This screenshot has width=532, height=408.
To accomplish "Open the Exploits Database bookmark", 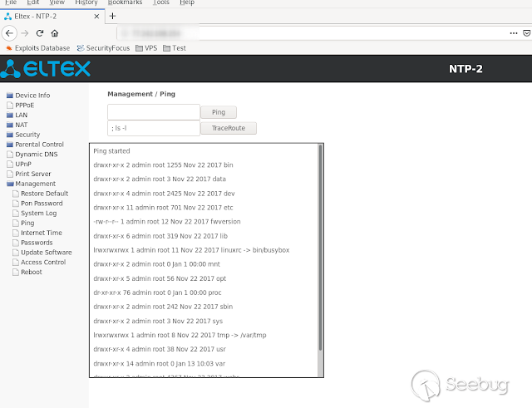I will click(38, 48).
